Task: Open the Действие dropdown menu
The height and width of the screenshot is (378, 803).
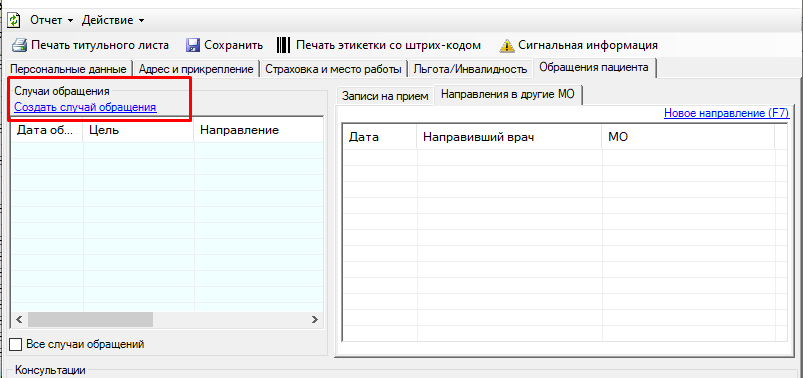Action: coord(113,20)
